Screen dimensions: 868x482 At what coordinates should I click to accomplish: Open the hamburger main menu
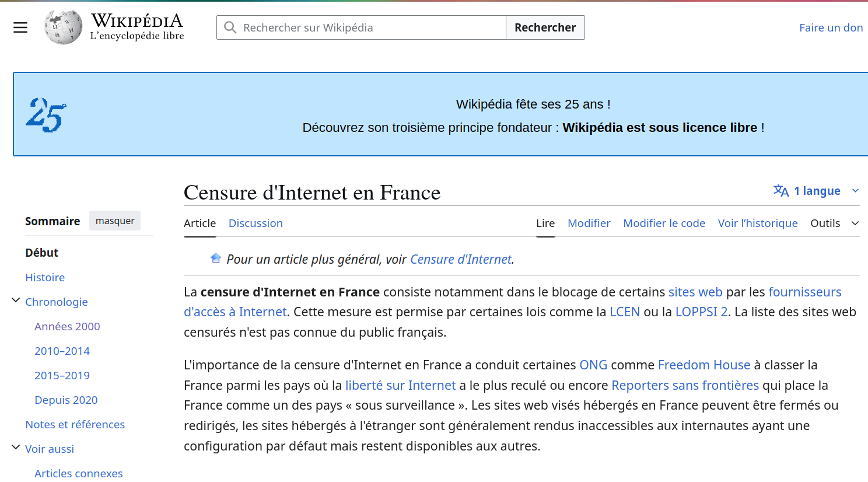[x=20, y=27]
